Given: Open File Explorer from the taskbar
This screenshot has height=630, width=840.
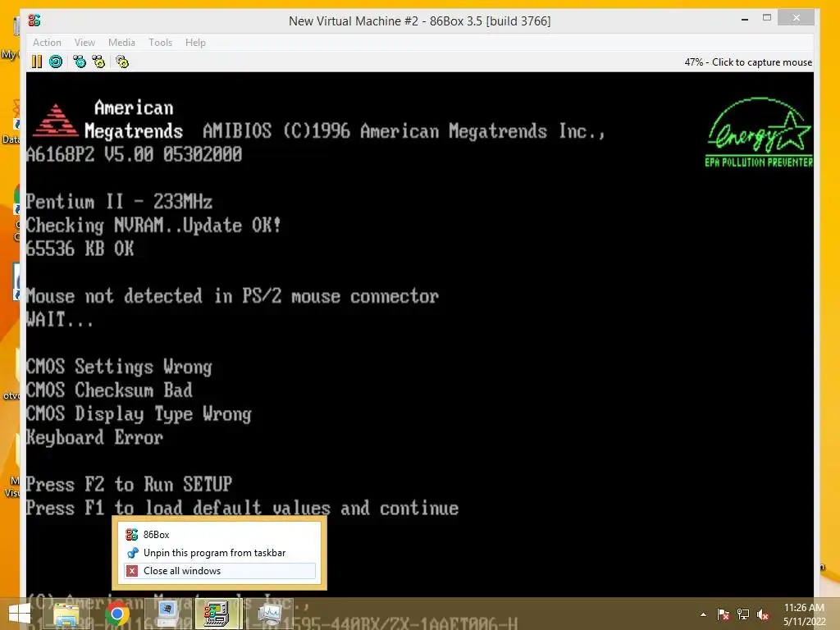Looking at the screenshot, I should (x=66, y=614).
